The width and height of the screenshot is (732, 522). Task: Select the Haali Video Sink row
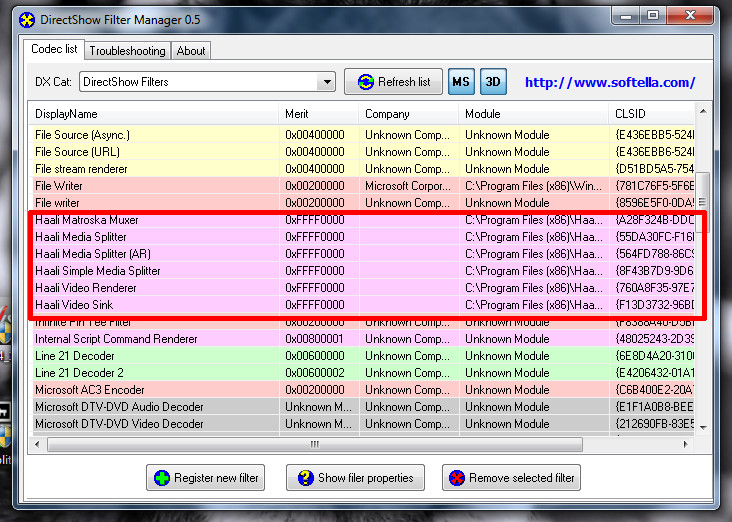click(363, 304)
